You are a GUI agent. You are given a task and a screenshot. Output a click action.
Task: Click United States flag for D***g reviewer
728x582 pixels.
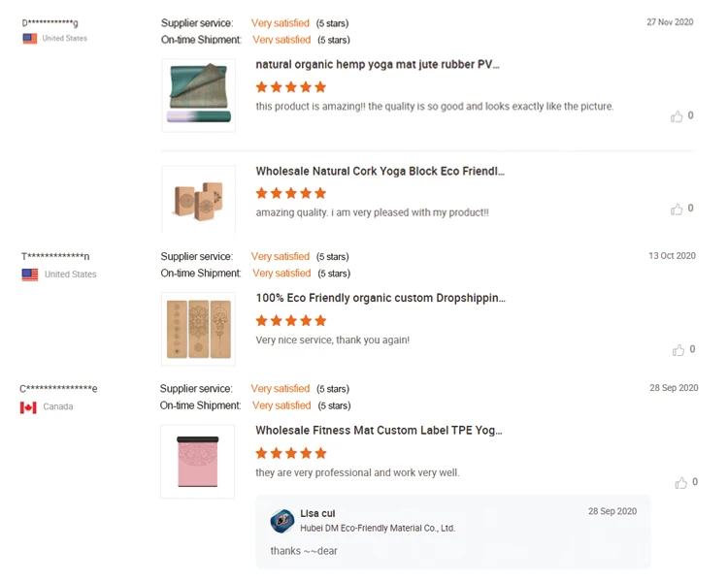[x=30, y=39]
